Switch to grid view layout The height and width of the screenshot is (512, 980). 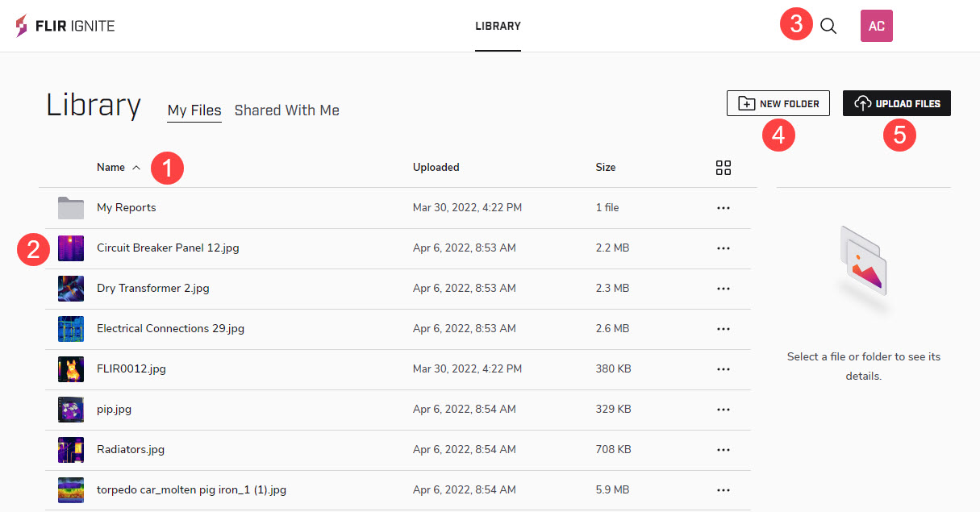tap(724, 168)
